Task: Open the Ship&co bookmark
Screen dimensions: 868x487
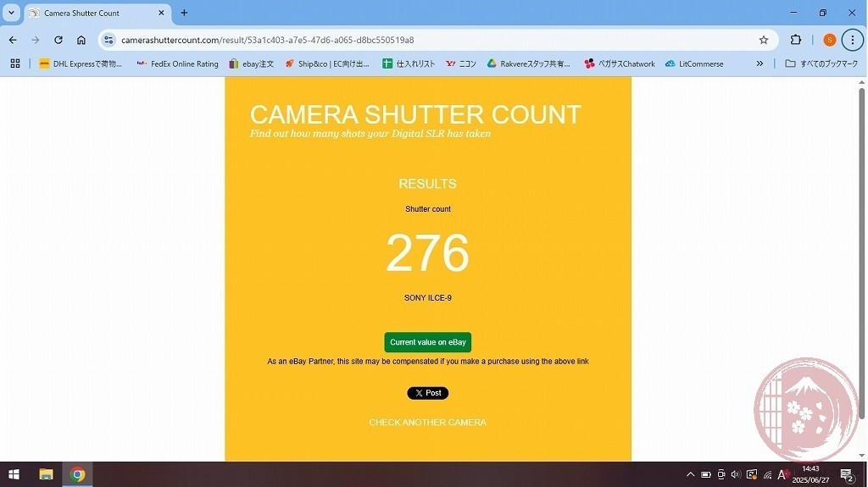Action: (x=327, y=64)
